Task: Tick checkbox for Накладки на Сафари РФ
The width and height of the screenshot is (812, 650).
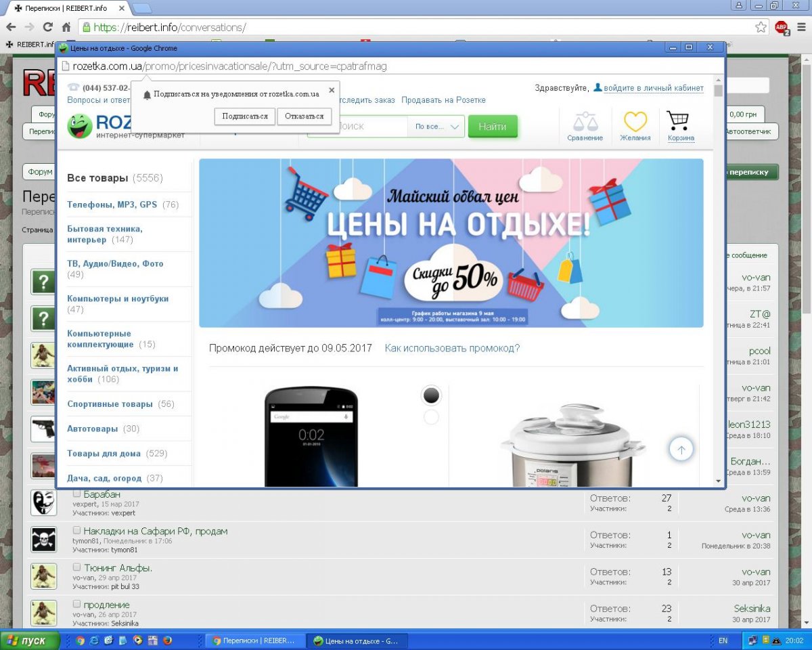Action: coord(77,531)
